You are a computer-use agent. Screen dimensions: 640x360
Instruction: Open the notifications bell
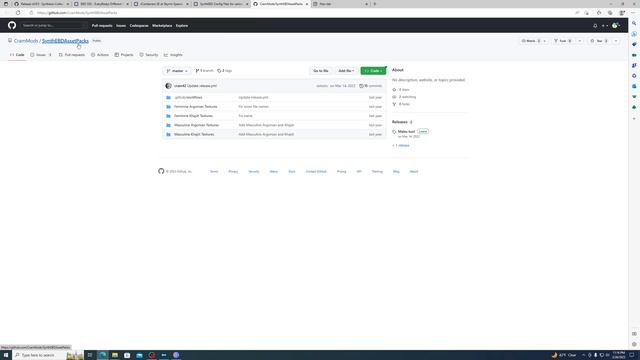(595, 26)
